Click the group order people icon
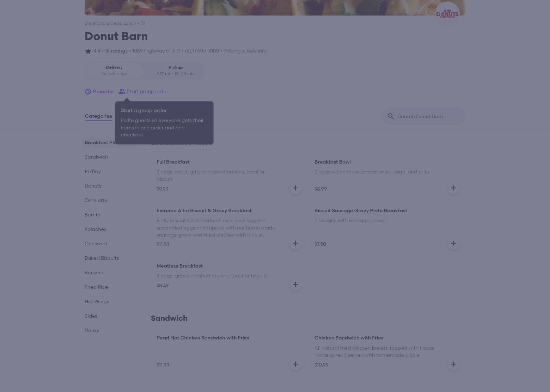This screenshot has height=392, width=550. 122,92
